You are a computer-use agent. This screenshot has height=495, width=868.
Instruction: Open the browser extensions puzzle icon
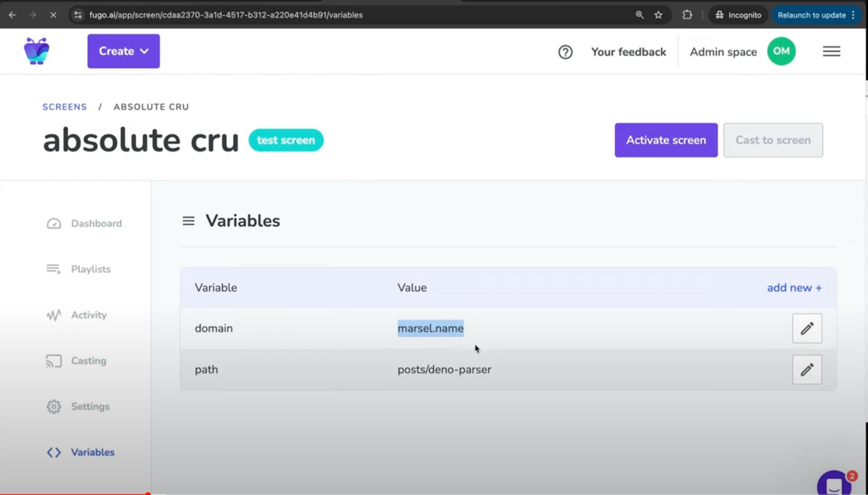tap(687, 15)
